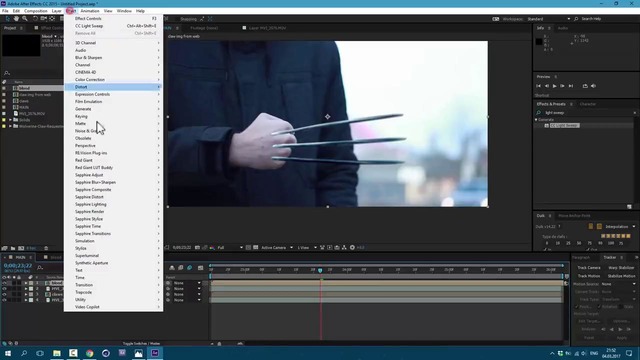Open Interpret Footage from Project panel bottom

click(5, 248)
